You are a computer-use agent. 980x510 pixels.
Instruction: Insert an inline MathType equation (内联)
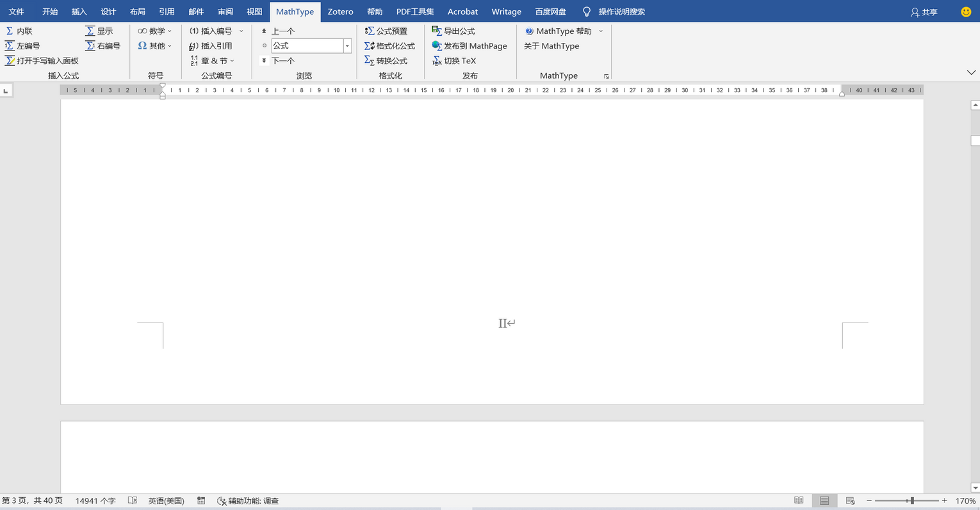19,31
